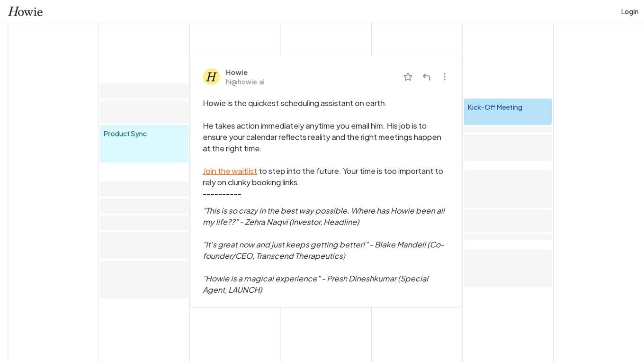The height and width of the screenshot is (362, 644).
Task: Click the hi@howie.ai email address
Action: tap(245, 82)
